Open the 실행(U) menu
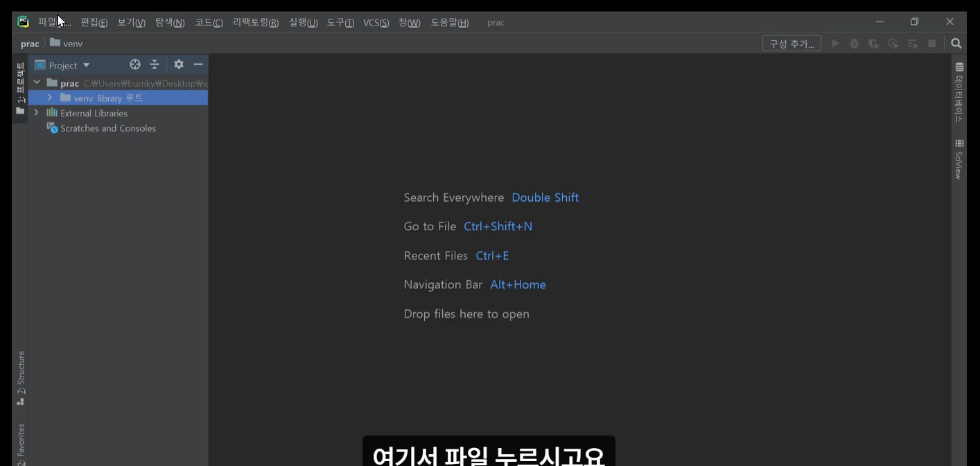Image resolution: width=980 pixels, height=466 pixels. 303,22
